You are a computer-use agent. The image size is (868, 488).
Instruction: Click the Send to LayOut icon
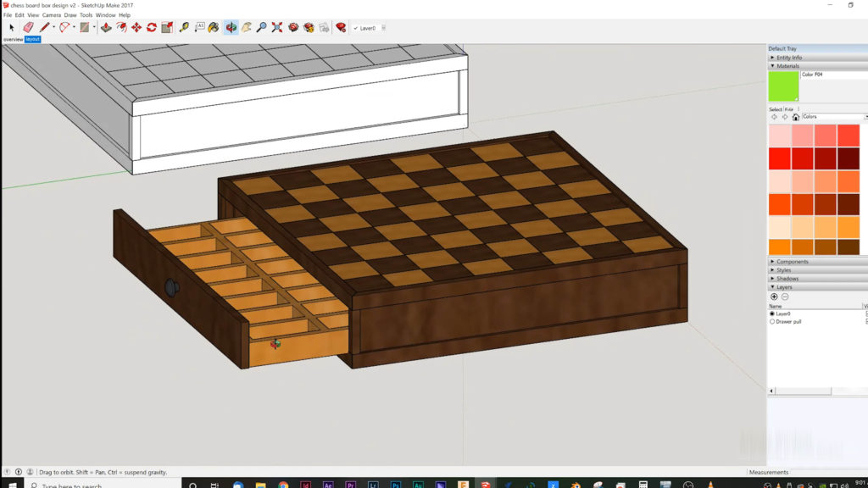click(x=324, y=28)
